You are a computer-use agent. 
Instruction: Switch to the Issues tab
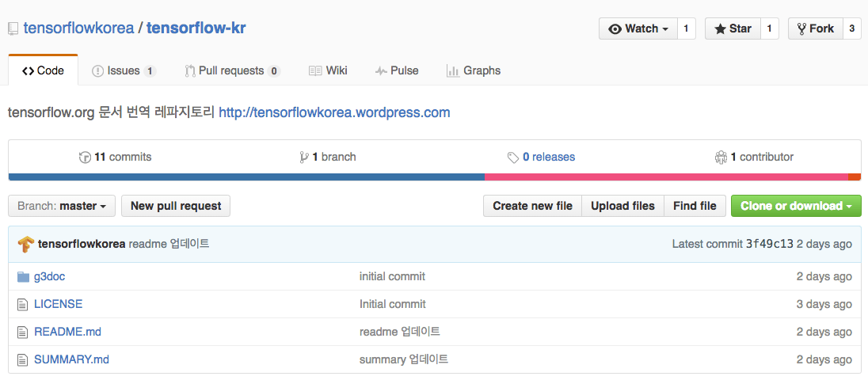pyautogui.click(x=124, y=70)
